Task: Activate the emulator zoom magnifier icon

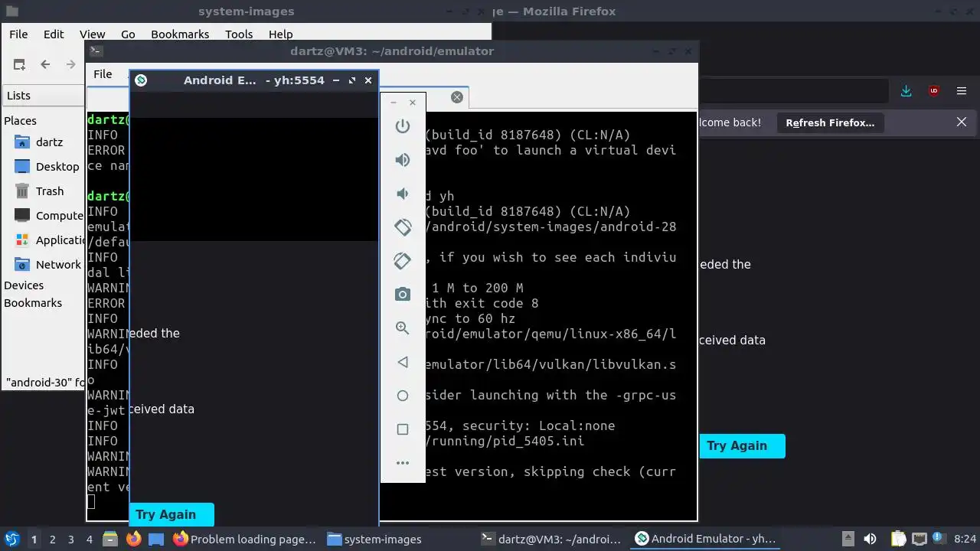Action: pyautogui.click(x=403, y=328)
